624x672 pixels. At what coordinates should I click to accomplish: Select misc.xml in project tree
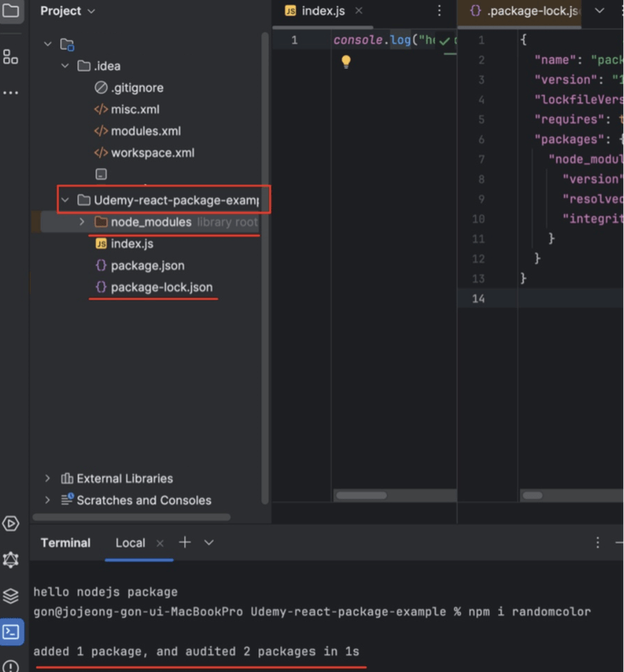point(135,109)
